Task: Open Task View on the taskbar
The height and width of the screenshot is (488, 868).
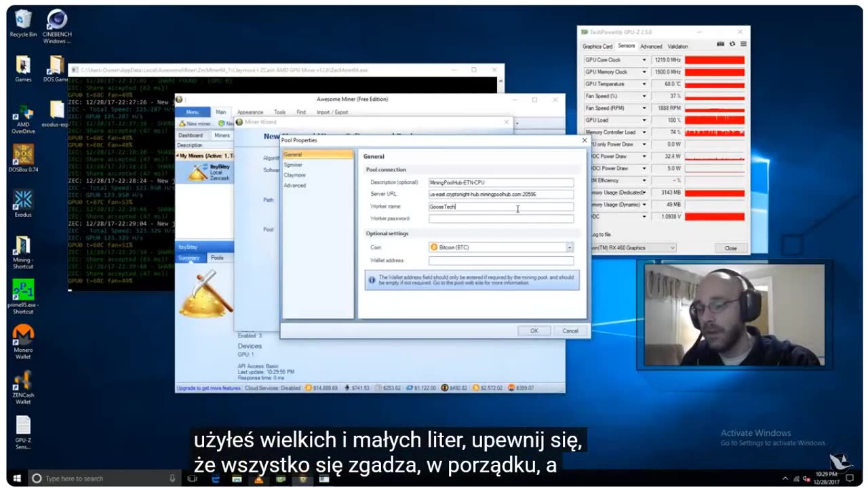Action: [x=193, y=479]
